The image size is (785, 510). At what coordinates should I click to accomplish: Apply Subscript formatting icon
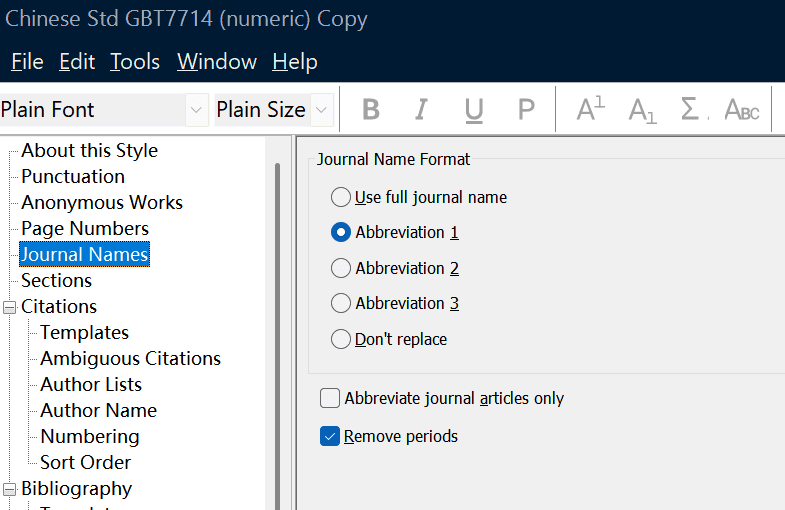click(642, 110)
